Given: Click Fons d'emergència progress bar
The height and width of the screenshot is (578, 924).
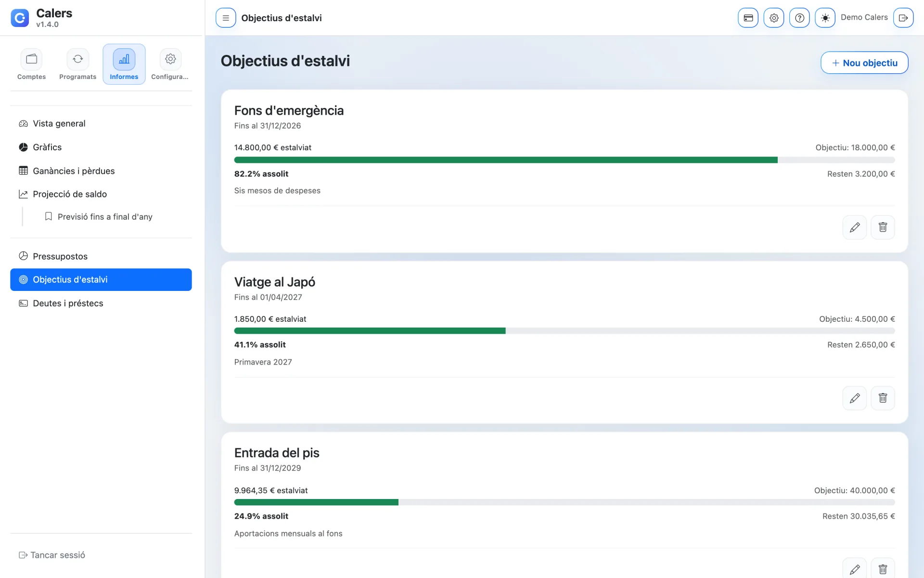Looking at the screenshot, I should (x=565, y=160).
